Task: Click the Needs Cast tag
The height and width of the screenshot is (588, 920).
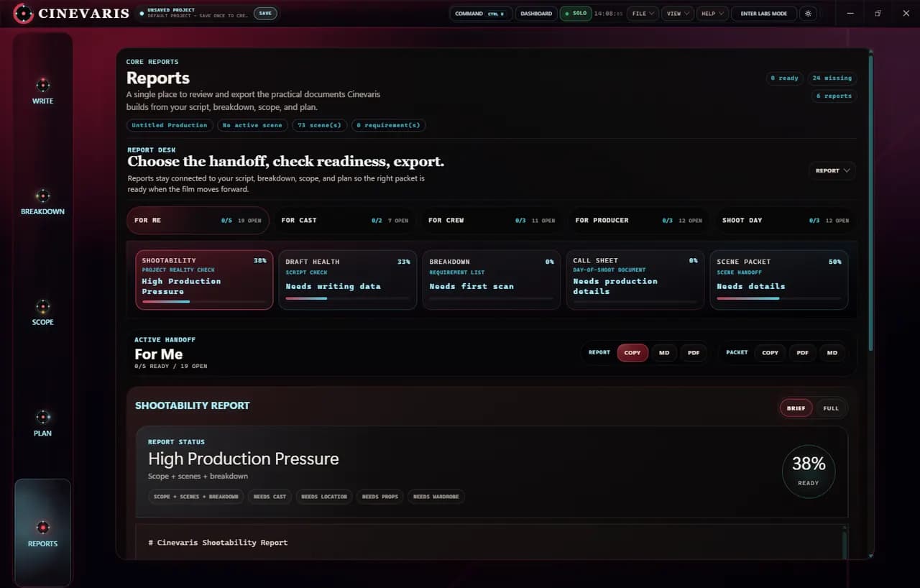Action: click(270, 497)
